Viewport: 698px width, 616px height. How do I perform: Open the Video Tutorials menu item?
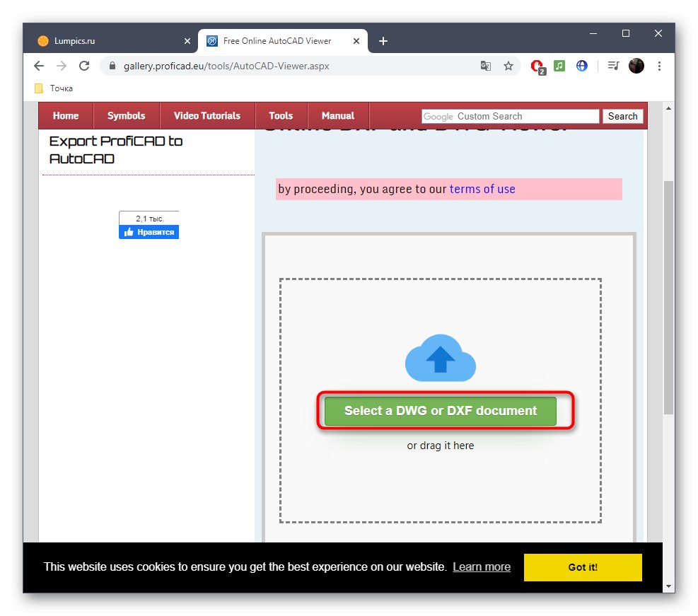pos(207,116)
